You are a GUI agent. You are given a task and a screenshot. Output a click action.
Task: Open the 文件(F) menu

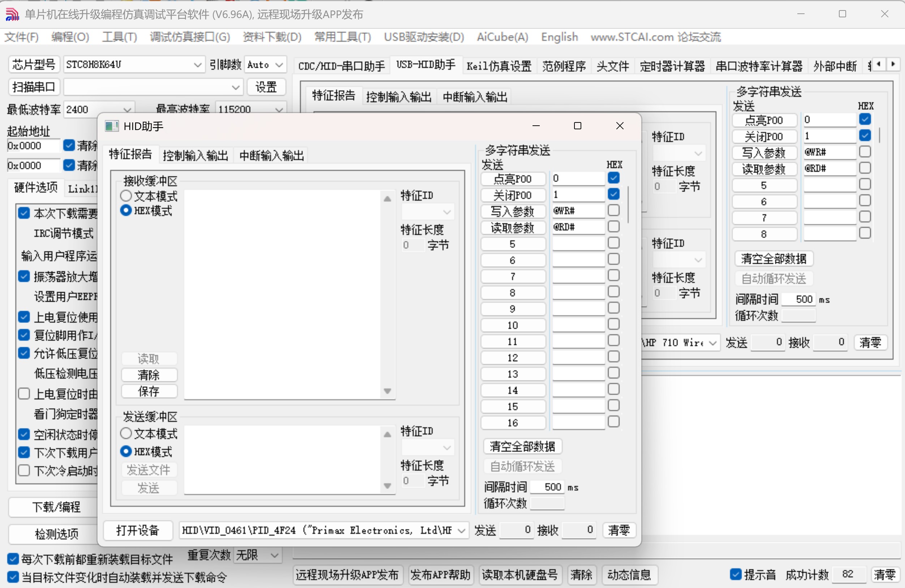click(x=22, y=37)
